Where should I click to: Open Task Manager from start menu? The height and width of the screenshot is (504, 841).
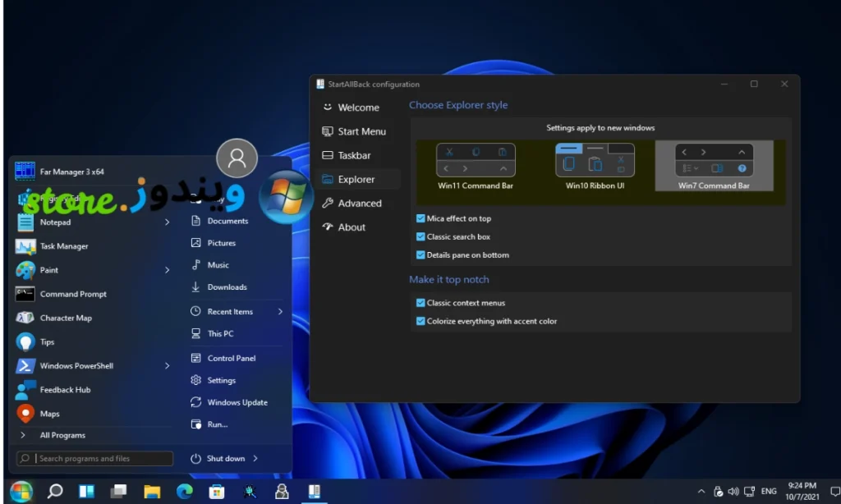pyautogui.click(x=63, y=246)
